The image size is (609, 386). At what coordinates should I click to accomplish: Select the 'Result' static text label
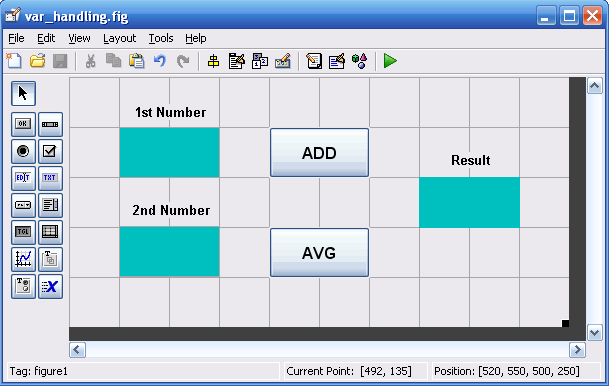(470, 160)
